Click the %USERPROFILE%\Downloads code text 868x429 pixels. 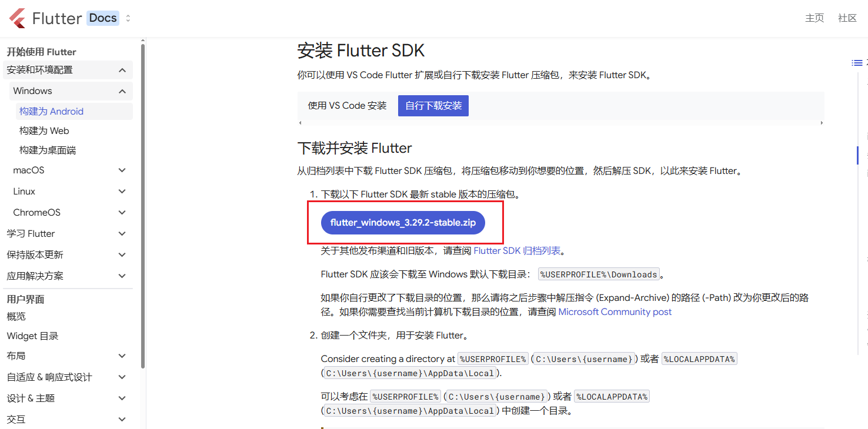(x=599, y=274)
